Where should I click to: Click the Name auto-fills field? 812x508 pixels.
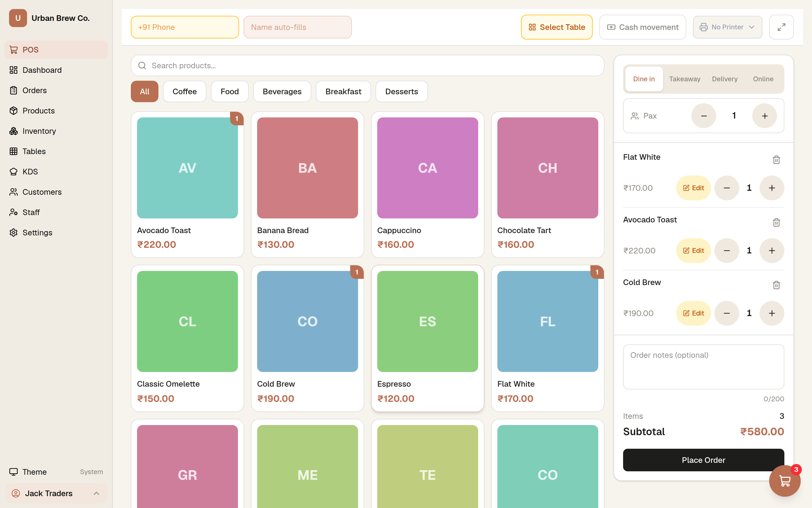tap(298, 27)
